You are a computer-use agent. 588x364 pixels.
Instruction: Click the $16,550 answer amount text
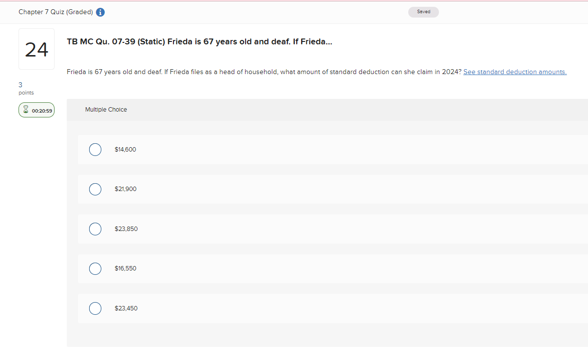click(x=125, y=268)
